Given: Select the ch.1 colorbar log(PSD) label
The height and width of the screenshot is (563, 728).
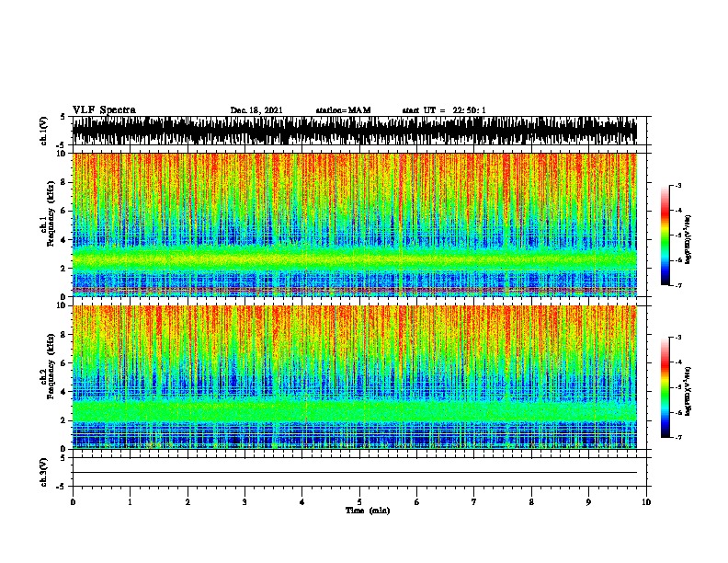Looking at the screenshot, I should click(688, 239).
